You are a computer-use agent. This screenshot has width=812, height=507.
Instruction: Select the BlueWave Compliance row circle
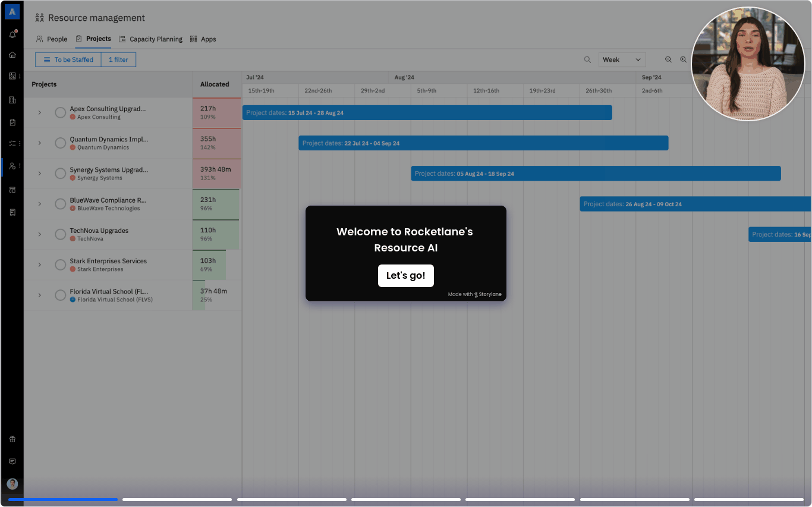tap(60, 204)
